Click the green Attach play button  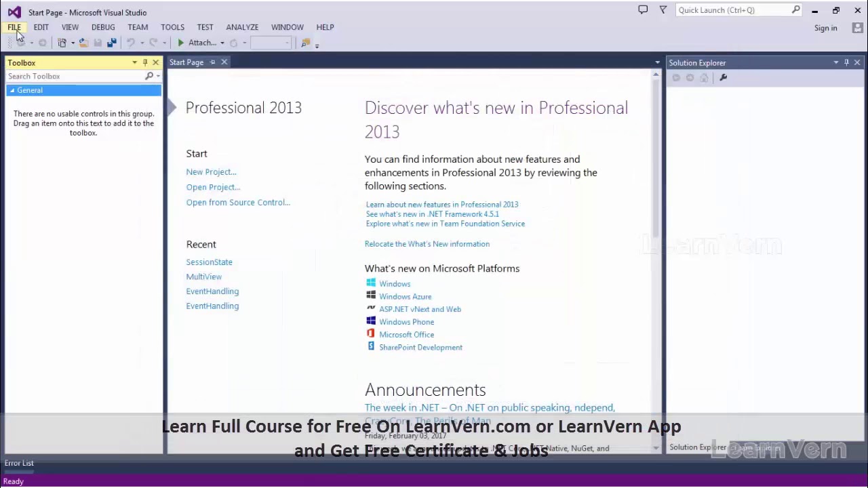pyautogui.click(x=180, y=43)
